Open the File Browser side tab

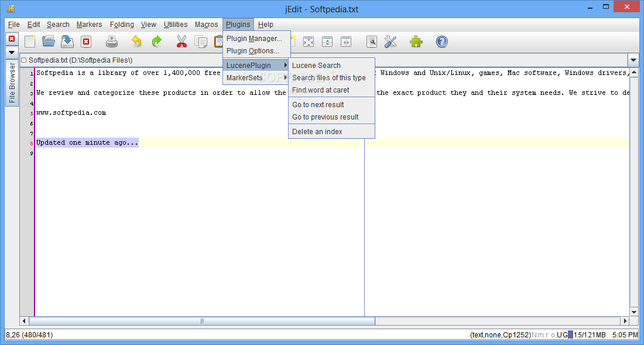pyautogui.click(x=12, y=83)
